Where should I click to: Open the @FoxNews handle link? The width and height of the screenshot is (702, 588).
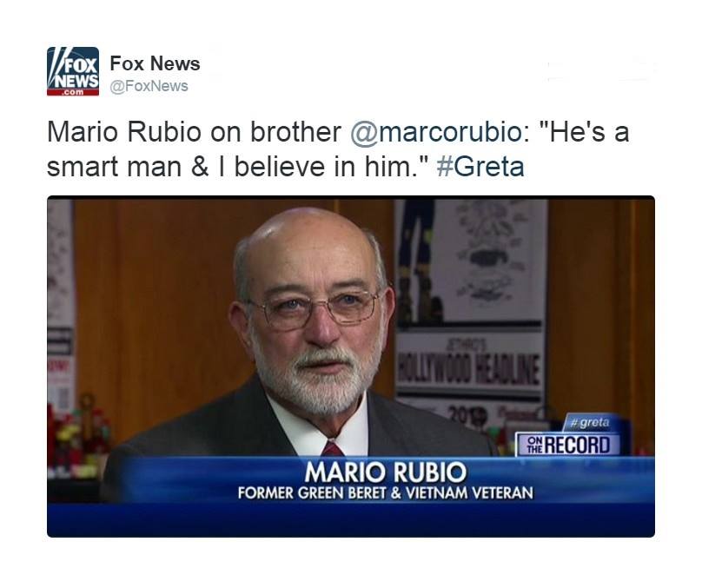(x=149, y=86)
